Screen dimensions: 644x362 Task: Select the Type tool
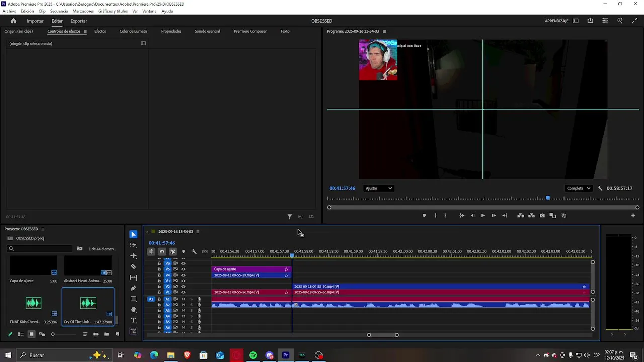[x=133, y=320]
